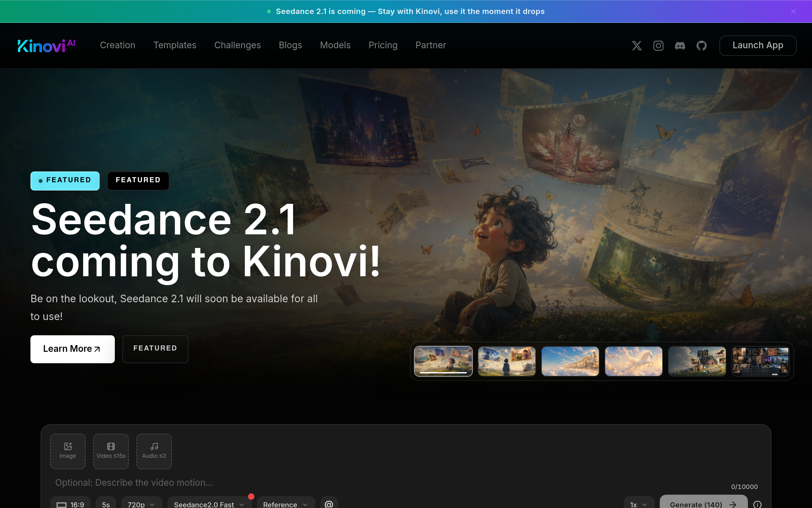Viewport: 812px width, 508px height.
Task: Open the info icon beside Generate
Action: [757, 504]
